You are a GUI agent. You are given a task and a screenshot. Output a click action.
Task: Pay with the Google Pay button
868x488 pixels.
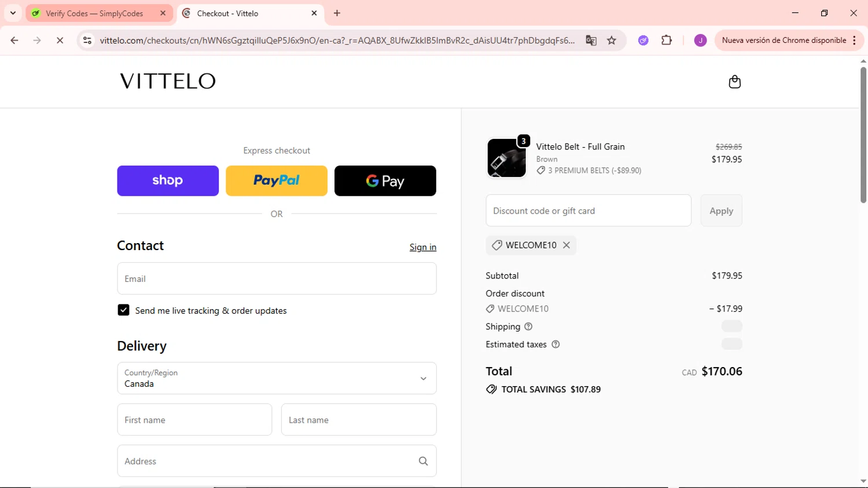point(385,181)
